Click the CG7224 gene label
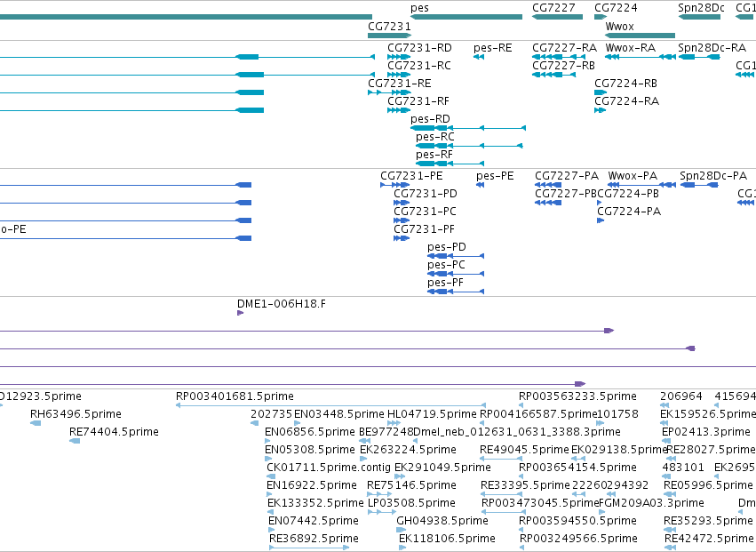 [x=616, y=8]
